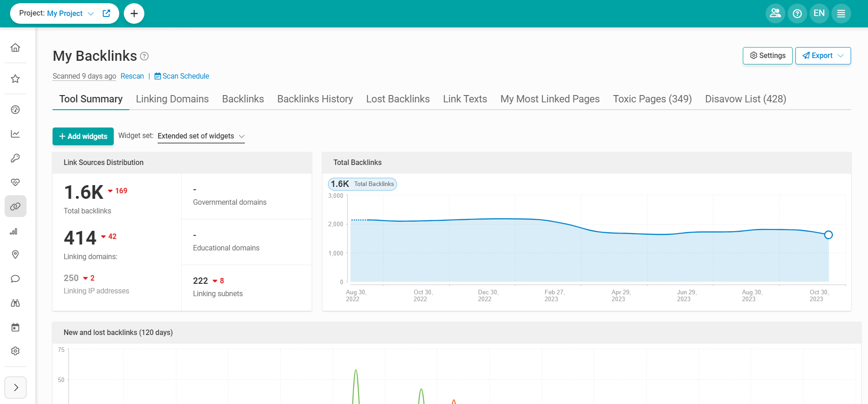Viewport: 868px width, 404px height.
Task: Click the 250 Linking IP addresses value
Action: pyautogui.click(x=71, y=278)
